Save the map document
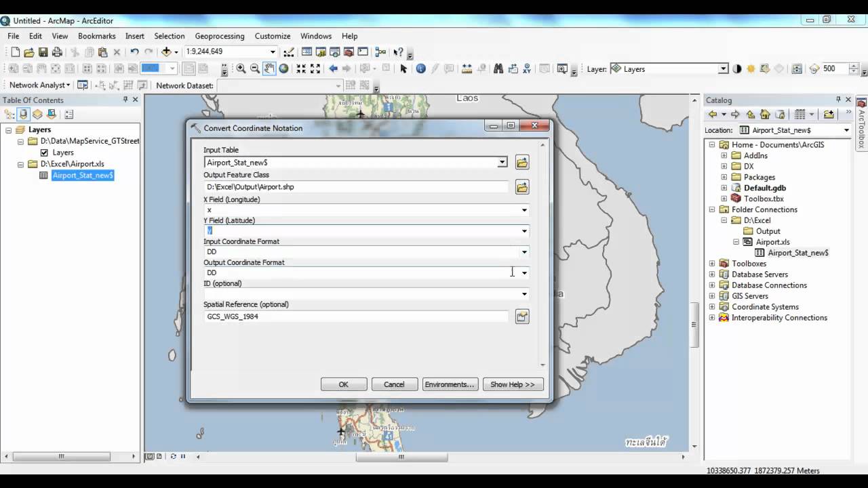The height and width of the screenshot is (488, 868). coord(43,52)
